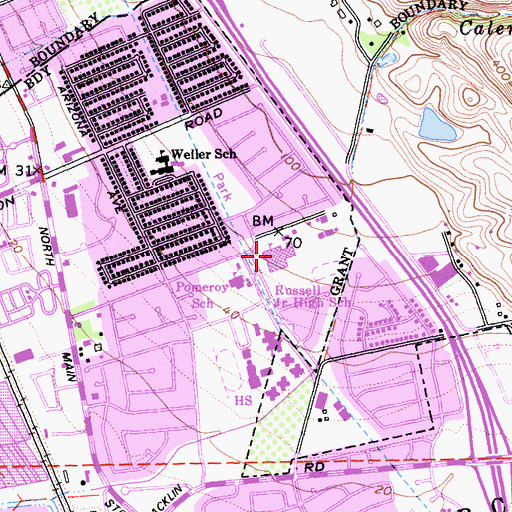Screen dimensions: 512x512
Task: Click the Russell Jr High Sch label
Action: click(313, 296)
